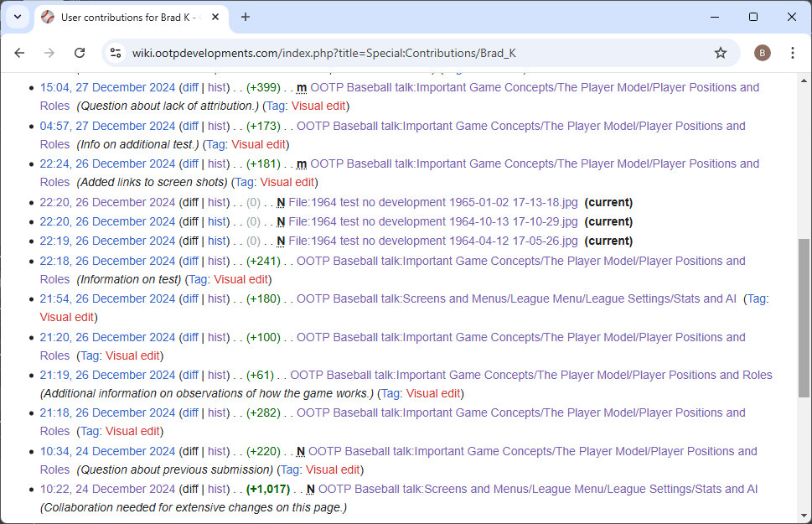Open File:1964 test no development 1964-04-12 17-05-26.jpg
The height and width of the screenshot is (524, 812).
pyautogui.click(x=433, y=241)
